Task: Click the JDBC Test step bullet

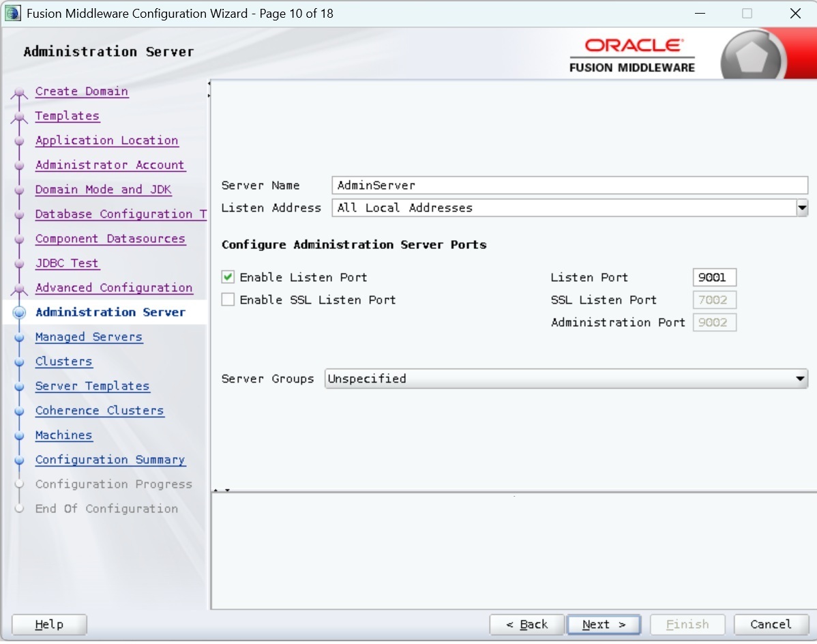Action: coord(19,263)
